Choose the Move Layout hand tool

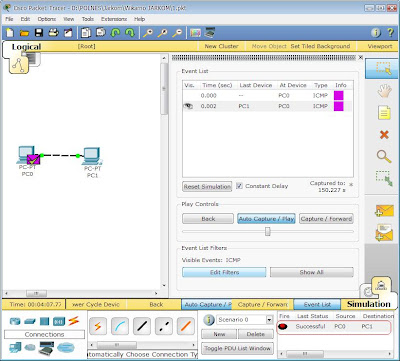(384, 91)
